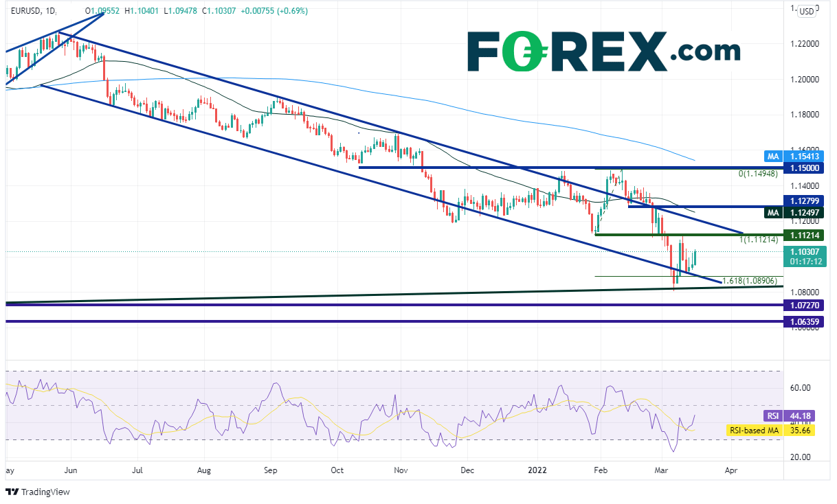Click the TradingView logo icon
The height and width of the screenshot is (504, 837).
pyautogui.click(x=12, y=492)
